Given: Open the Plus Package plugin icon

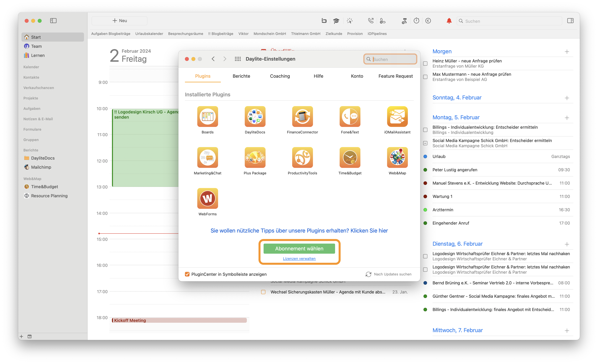Looking at the screenshot, I should click(x=255, y=157).
